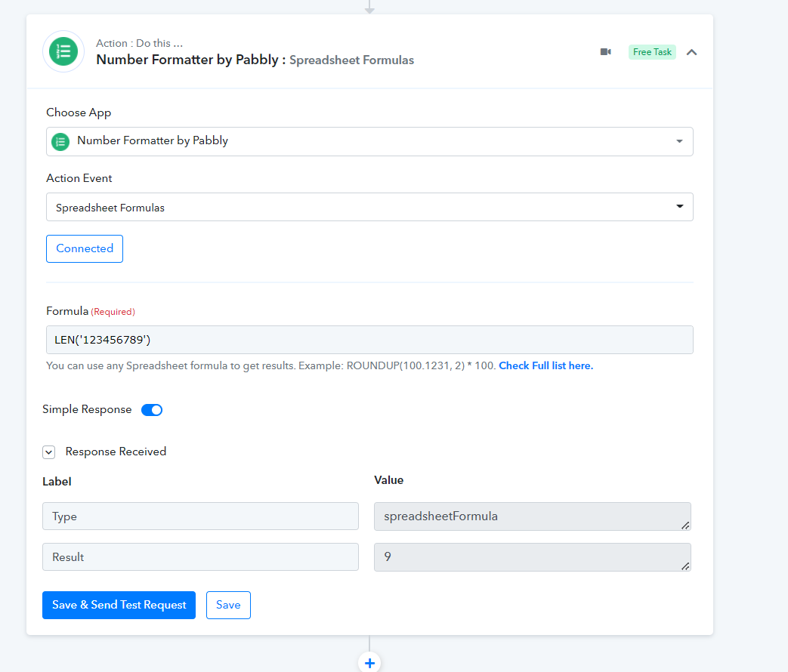788x672 pixels.
Task: Click the 'Simple Response' label
Action: tap(87, 409)
